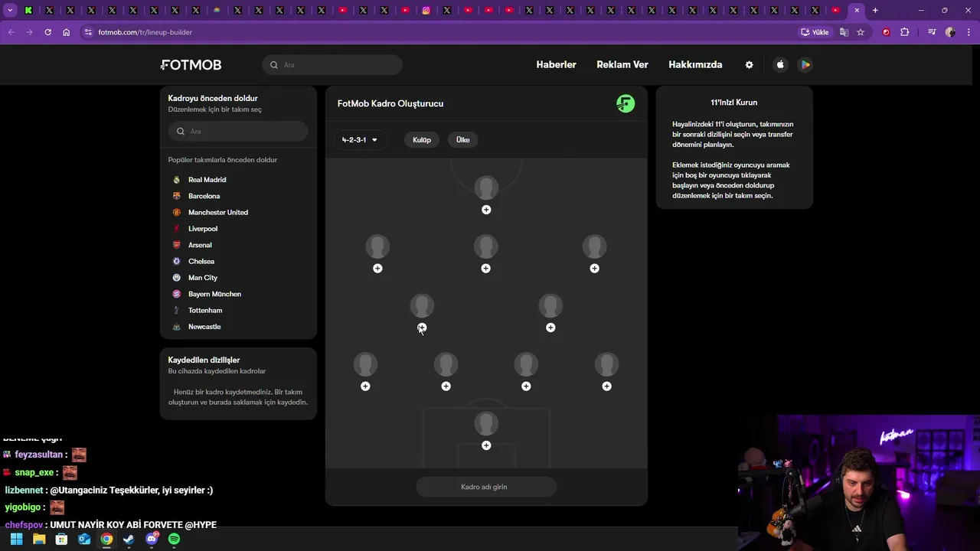Click the team search field in sidebar
The width and height of the screenshot is (980, 551).
click(238, 132)
